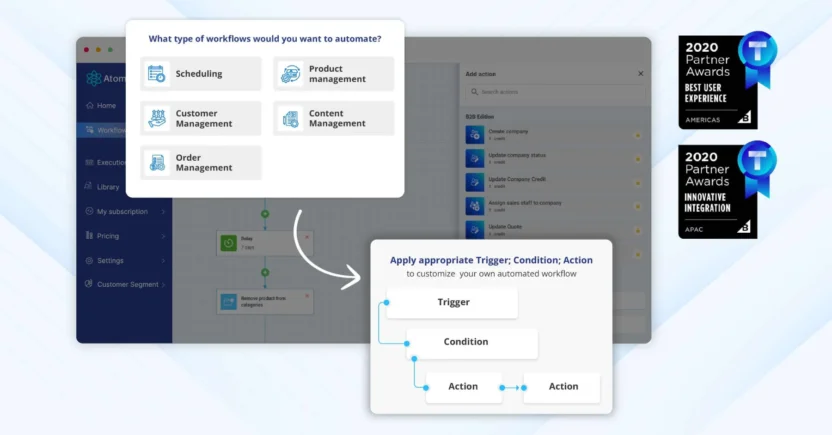
Task: Click the Condition box in diagram
Action: pos(472,343)
